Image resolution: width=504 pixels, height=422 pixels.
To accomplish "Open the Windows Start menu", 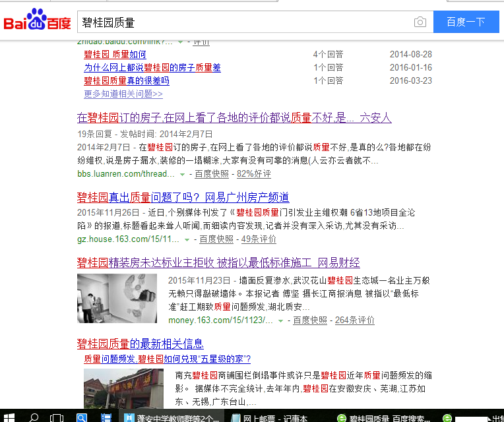I will 9,417.
